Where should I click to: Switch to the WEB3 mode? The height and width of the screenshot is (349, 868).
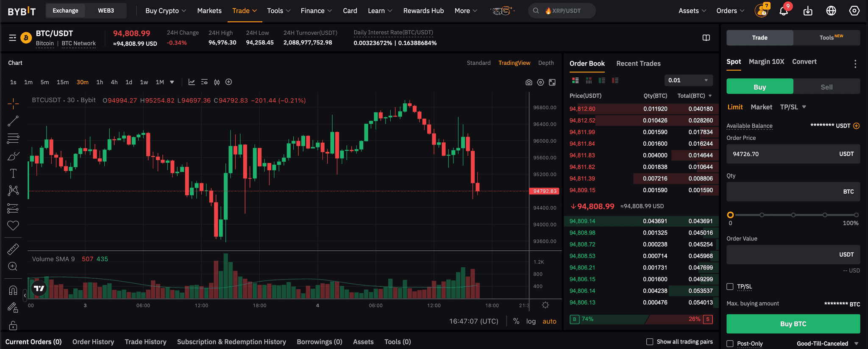[x=106, y=11]
